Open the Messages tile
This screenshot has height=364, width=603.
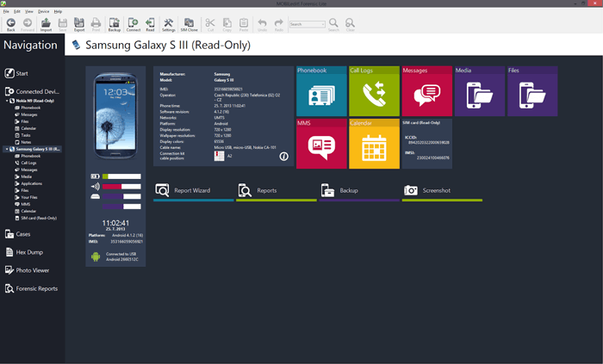tap(426, 91)
